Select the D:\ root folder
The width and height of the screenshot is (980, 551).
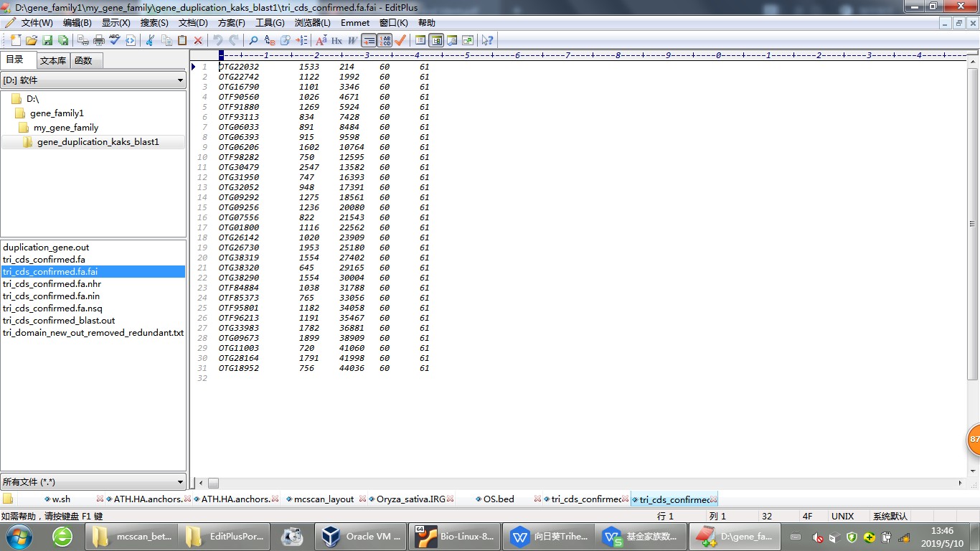(x=33, y=99)
